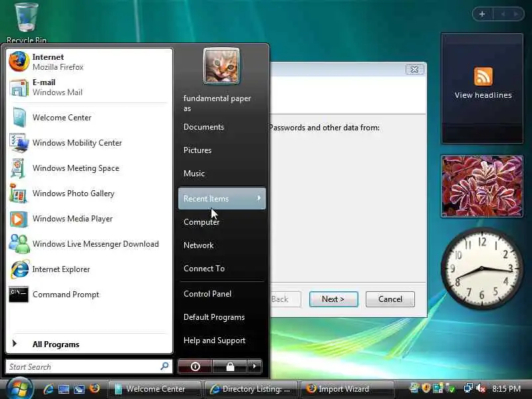532x399 pixels.
Task: Click the power button in Start menu
Action: (195, 366)
